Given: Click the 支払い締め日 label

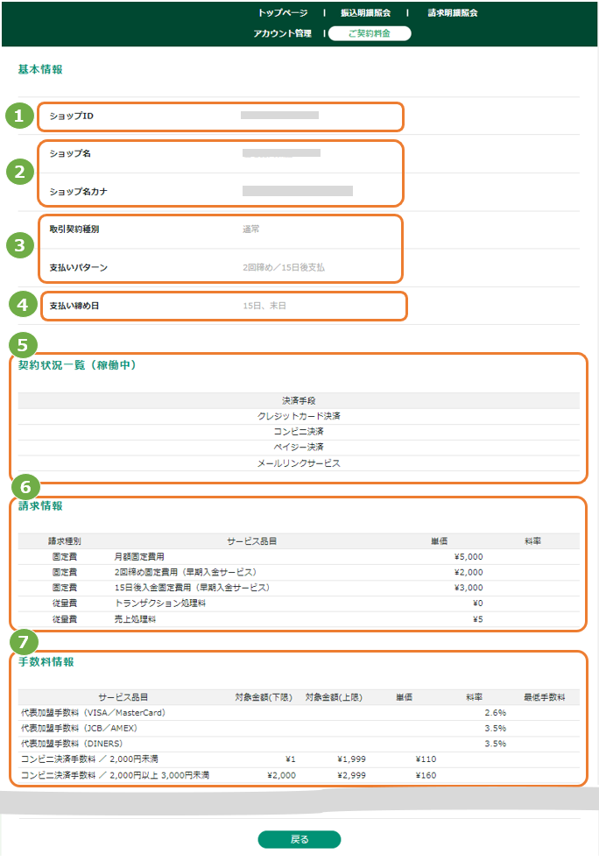Looking at the screenshot, I should click(x=74, y=306).
